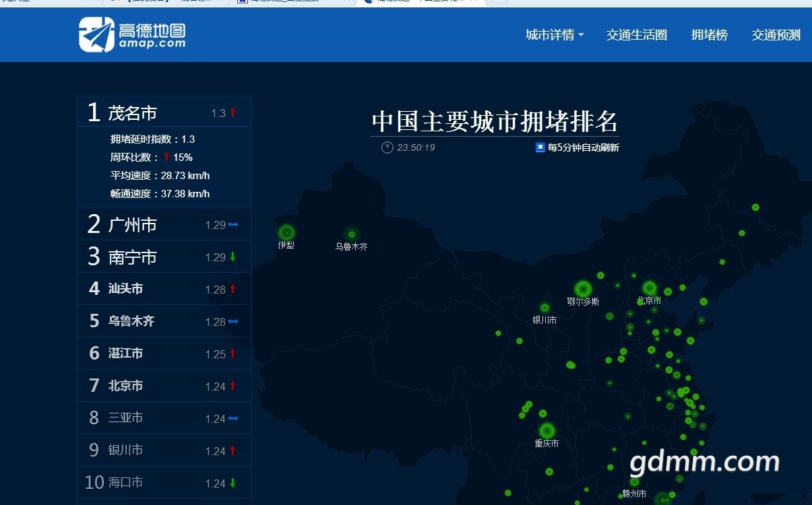
Task: Select 海口市 in the ranking list
Action: (x=164, y=483)
